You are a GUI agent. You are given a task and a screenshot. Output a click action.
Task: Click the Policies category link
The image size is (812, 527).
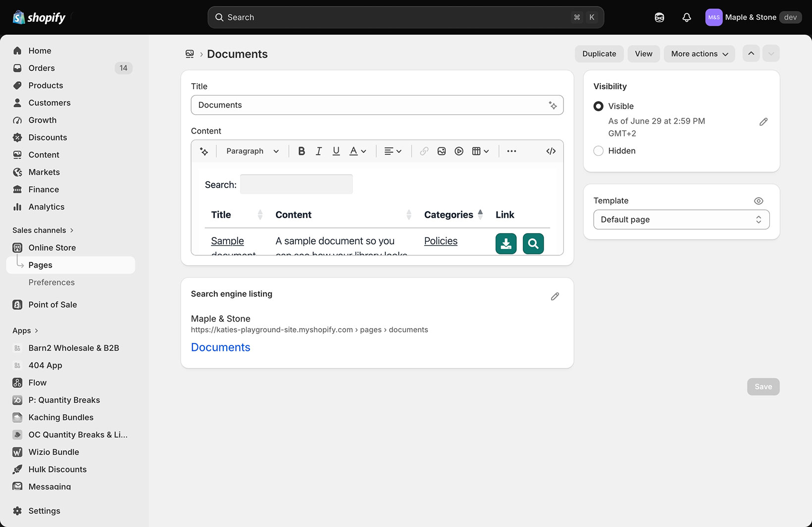(441, 241)
